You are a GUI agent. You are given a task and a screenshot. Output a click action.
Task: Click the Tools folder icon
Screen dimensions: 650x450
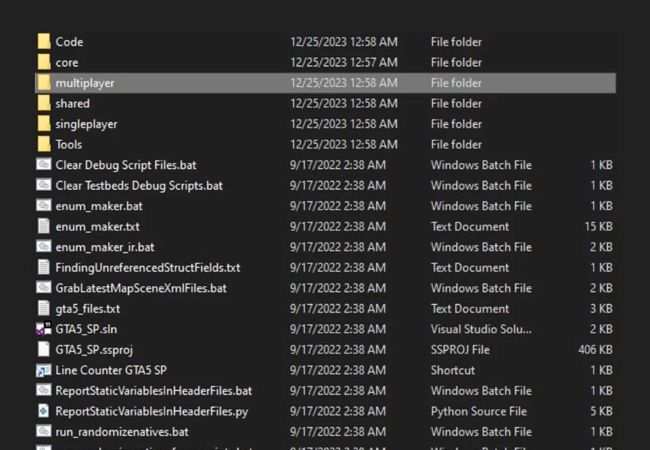tap(44, 144)
